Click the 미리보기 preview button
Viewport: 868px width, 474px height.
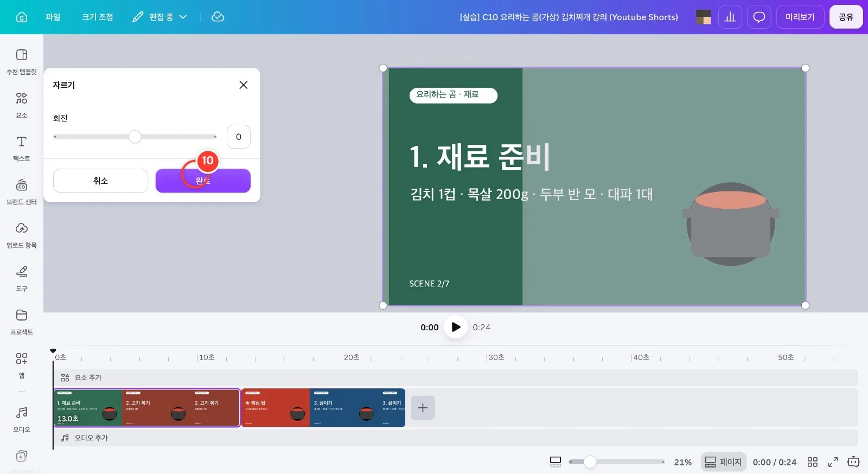point(800,17)
